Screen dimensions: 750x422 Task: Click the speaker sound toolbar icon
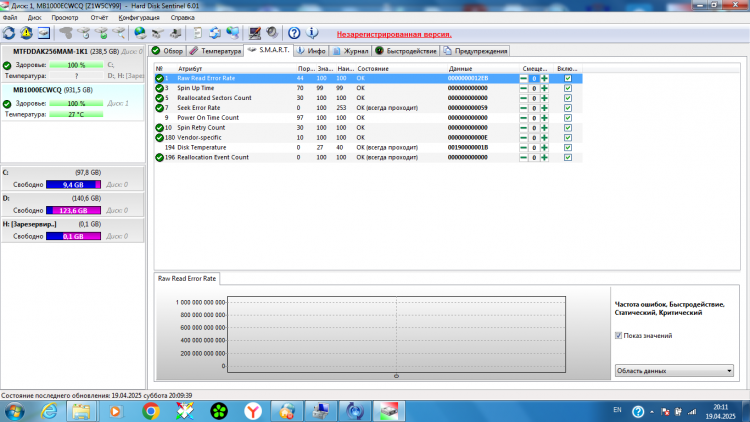[x=272, y=33]
